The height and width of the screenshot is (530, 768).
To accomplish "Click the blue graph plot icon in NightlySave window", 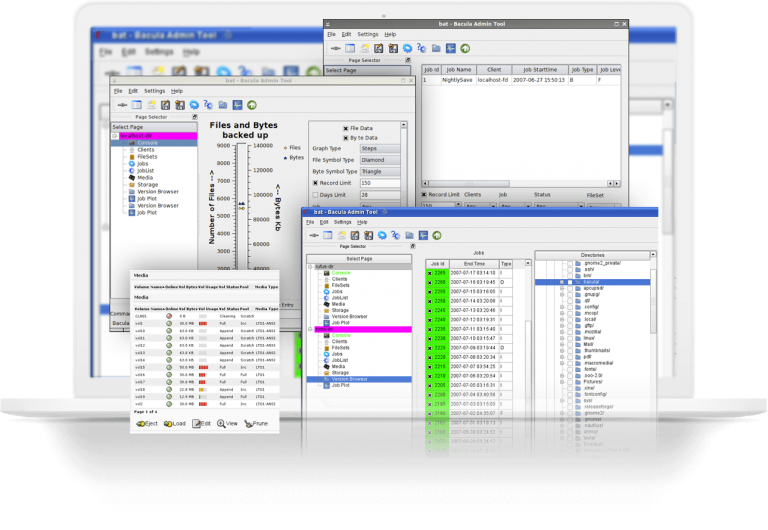I will (x=451, y=48).
